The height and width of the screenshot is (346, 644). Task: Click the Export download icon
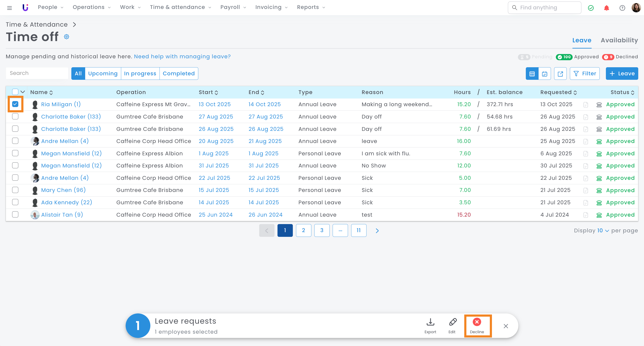430,322
